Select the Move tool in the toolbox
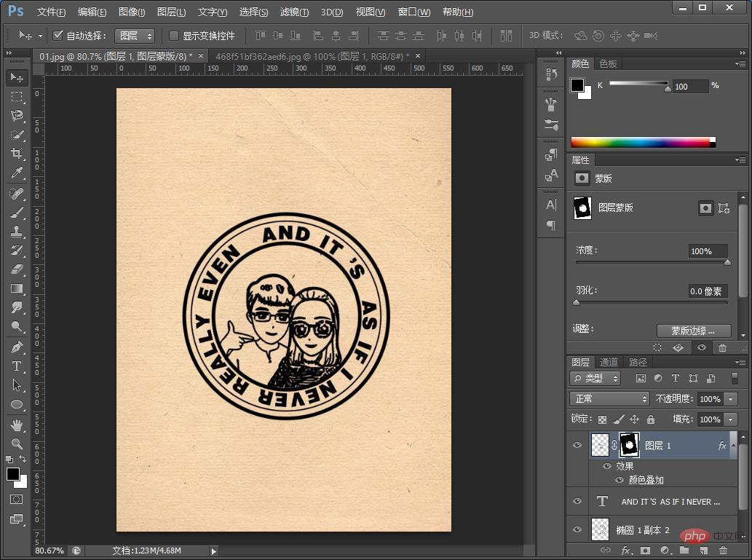Viewport: 752px width, 560px height. (17, 77)
